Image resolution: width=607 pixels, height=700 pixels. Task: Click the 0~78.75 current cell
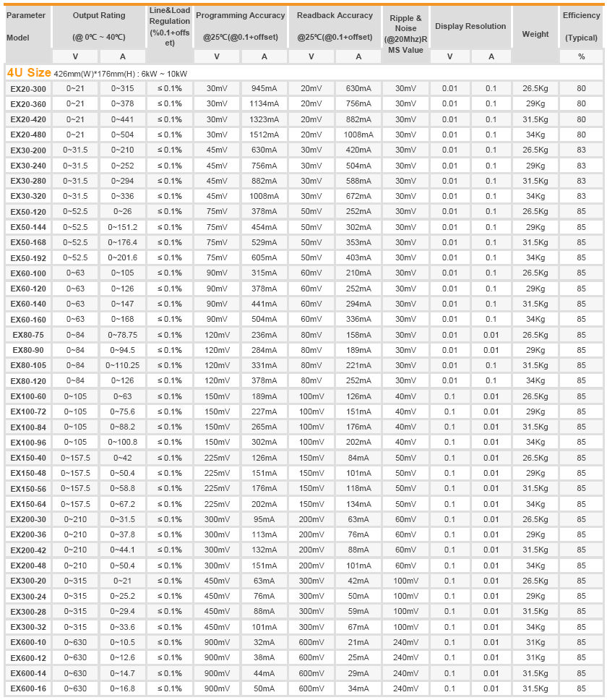pos(123,335)
